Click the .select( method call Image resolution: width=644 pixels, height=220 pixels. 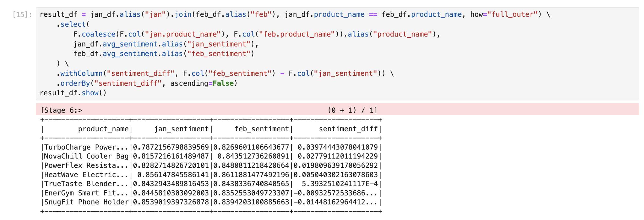pos(73,24)
